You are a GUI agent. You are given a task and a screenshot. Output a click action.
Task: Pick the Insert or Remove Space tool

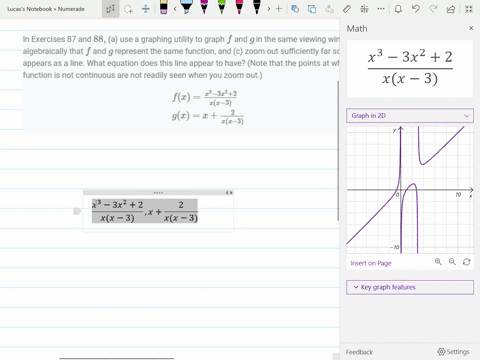[146, 9]
